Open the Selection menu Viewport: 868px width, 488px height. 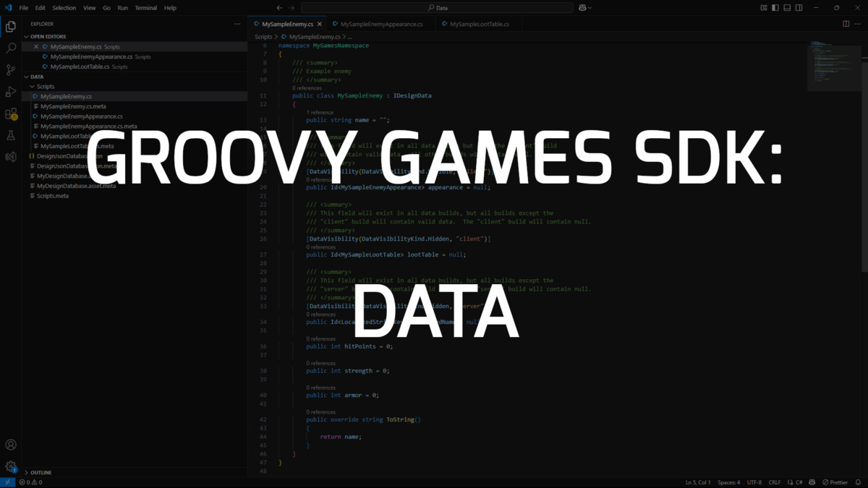[x=64, y=8]
